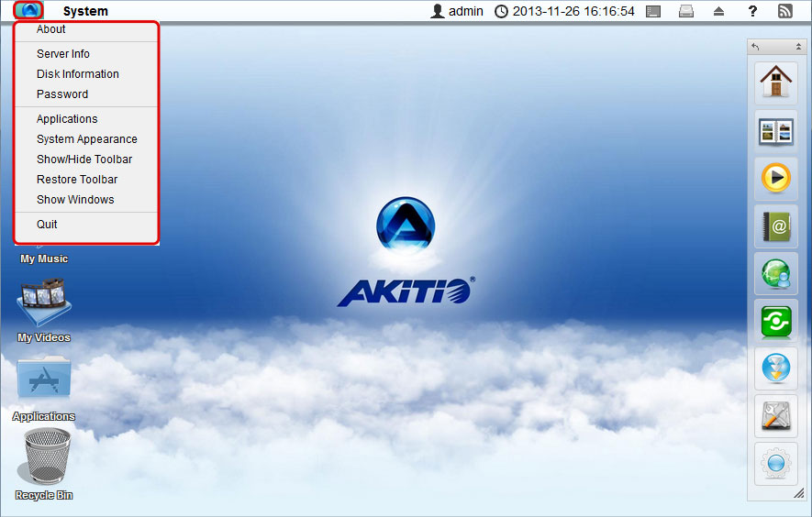Select Server Info menu entry
This screenshot has width=812, height=517.
(x=63, y=54)
